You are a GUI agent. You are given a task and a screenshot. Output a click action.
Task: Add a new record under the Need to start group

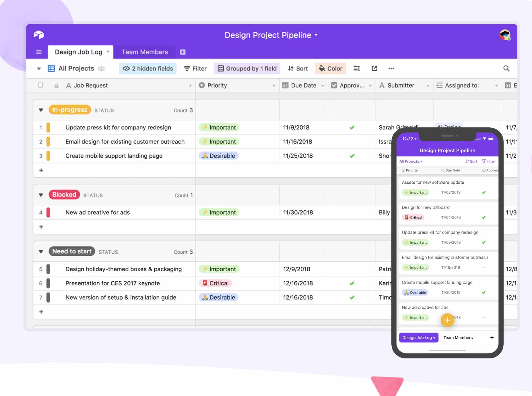pos(41,312)
